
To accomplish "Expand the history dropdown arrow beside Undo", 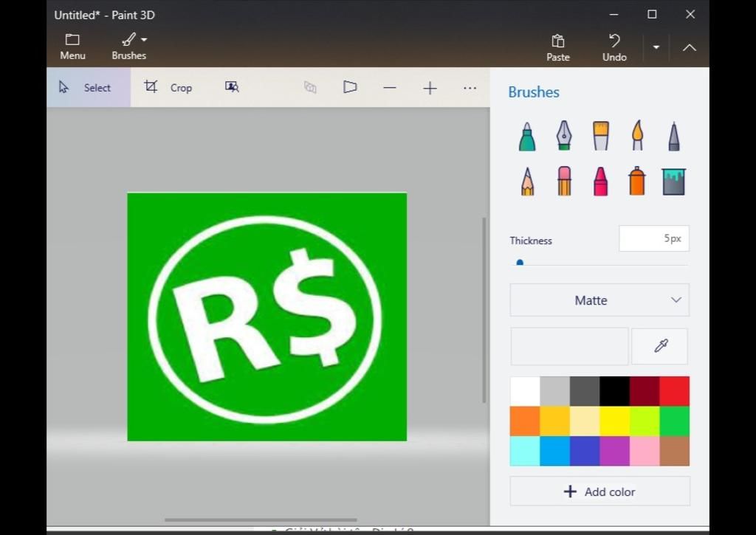I will (x=656, y=47).
